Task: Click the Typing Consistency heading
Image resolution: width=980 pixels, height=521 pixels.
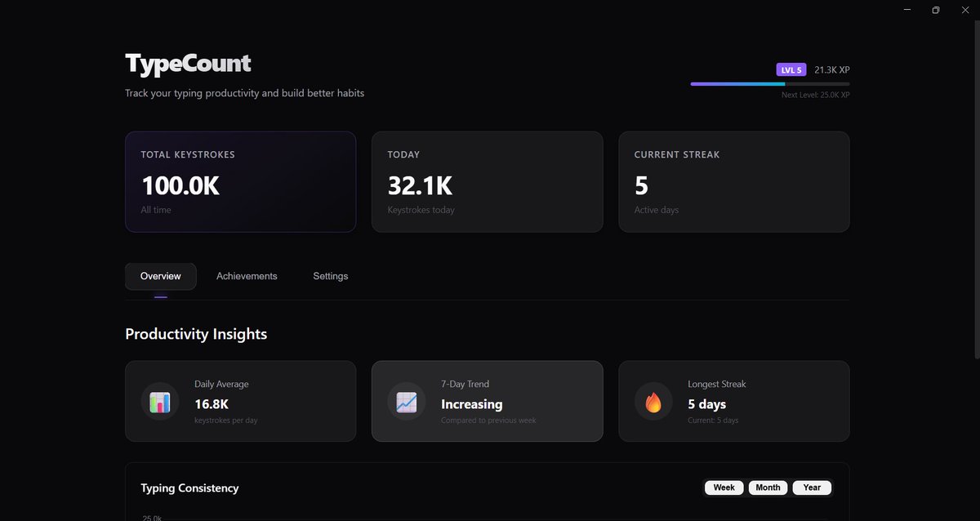Action: click(189, 488)
